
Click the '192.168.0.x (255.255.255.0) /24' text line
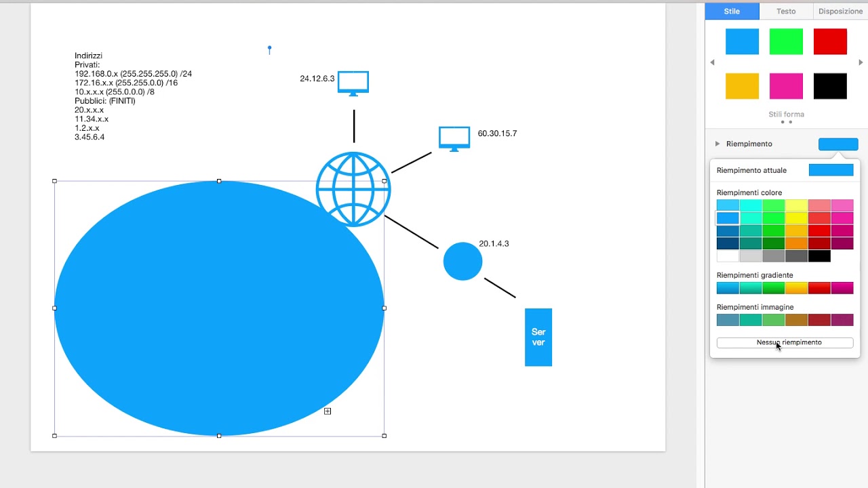pyautogui.click(x=133, y=74)
